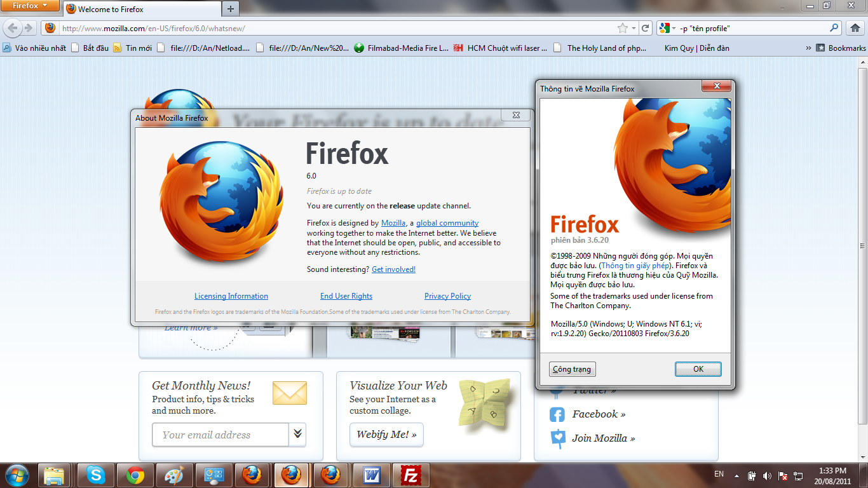Bookmark this page with the star icon
Image resolution: width=868 pixels, height=488 pixels.
[623, 28]
